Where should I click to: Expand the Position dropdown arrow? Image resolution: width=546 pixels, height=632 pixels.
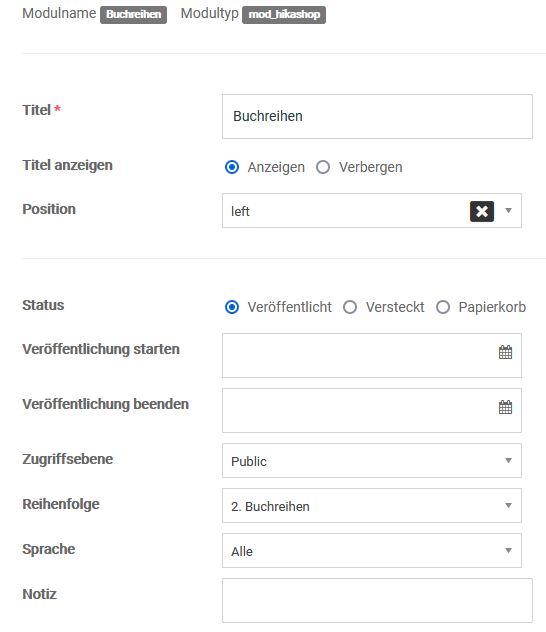[x=509, y=210]
